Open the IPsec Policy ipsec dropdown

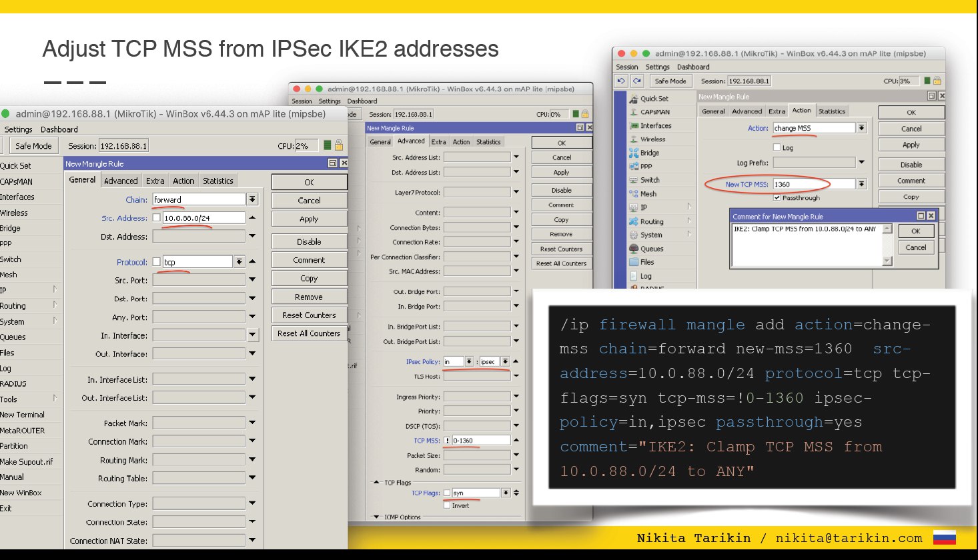[x=505, y=361]
